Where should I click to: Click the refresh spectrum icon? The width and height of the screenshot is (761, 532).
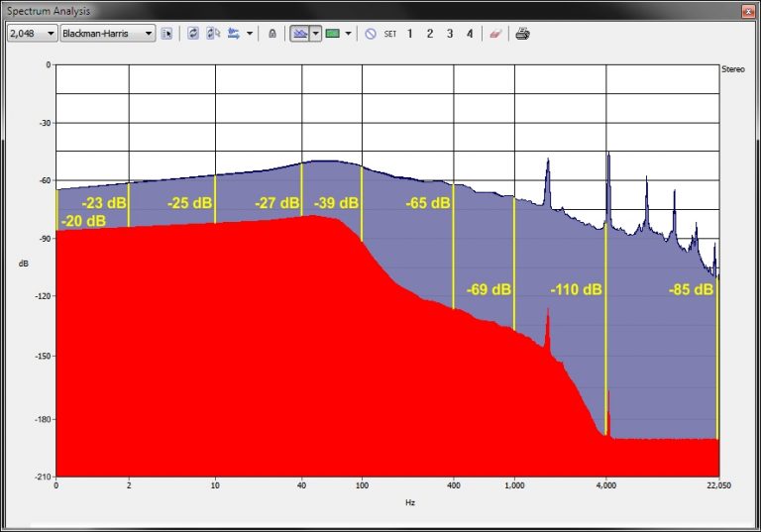(193, 34)
